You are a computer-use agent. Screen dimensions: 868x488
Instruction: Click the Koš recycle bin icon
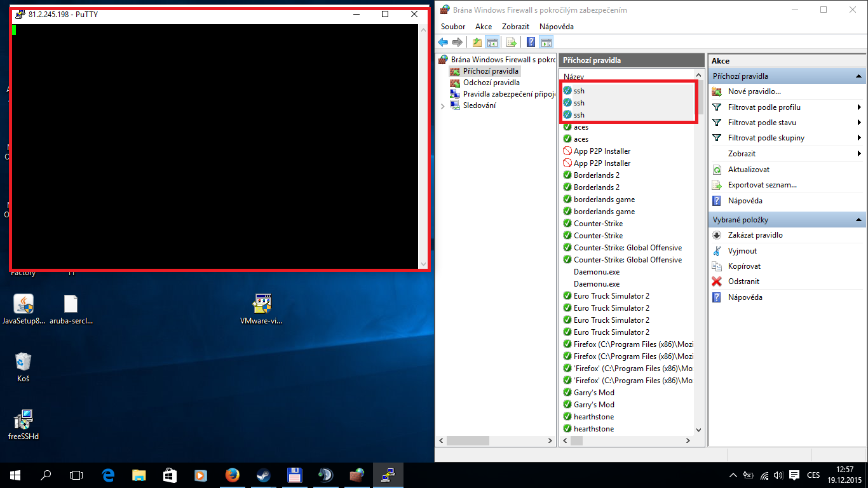coord(24,362)
